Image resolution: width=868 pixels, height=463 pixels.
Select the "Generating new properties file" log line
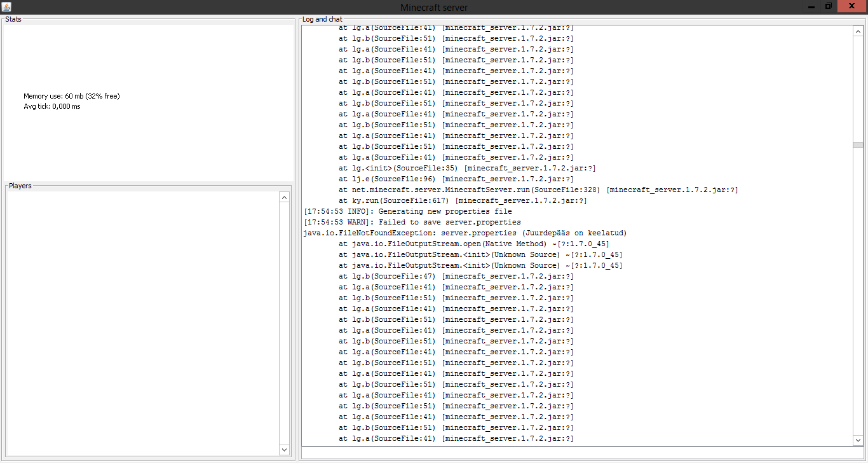408,211
